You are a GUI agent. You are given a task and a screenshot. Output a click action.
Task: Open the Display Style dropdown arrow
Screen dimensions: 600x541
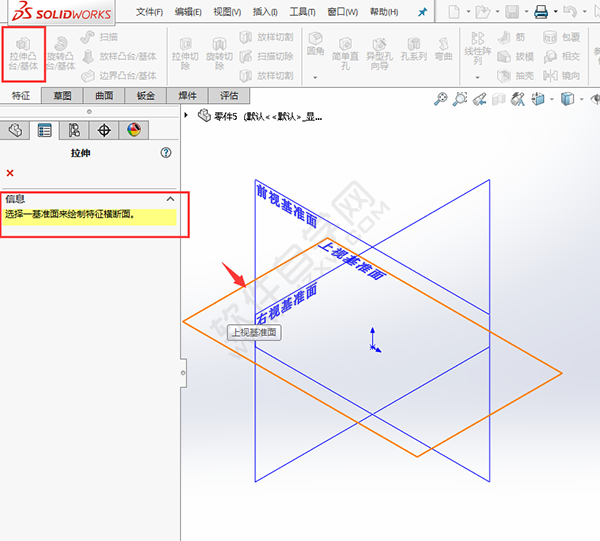(582, 99)
